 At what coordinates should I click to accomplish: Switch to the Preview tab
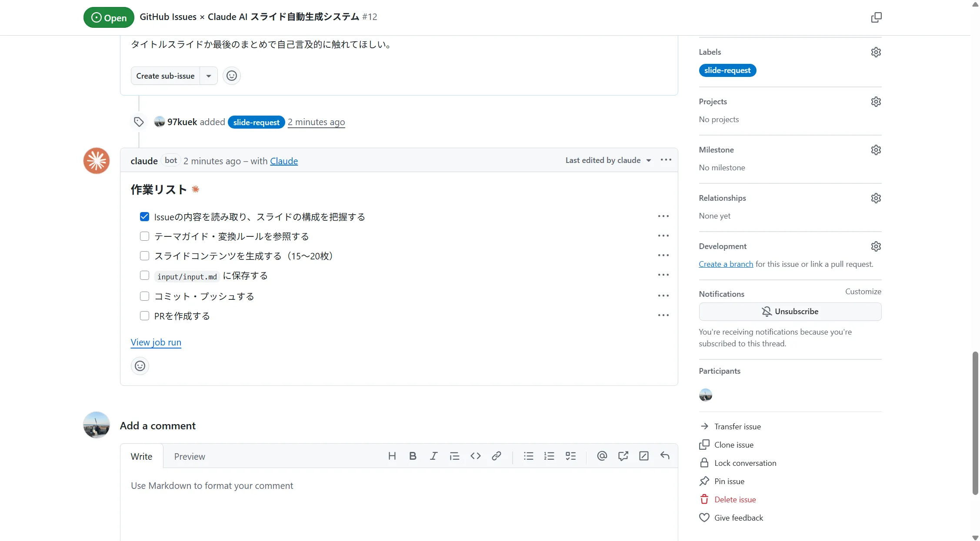pos(190,456)
